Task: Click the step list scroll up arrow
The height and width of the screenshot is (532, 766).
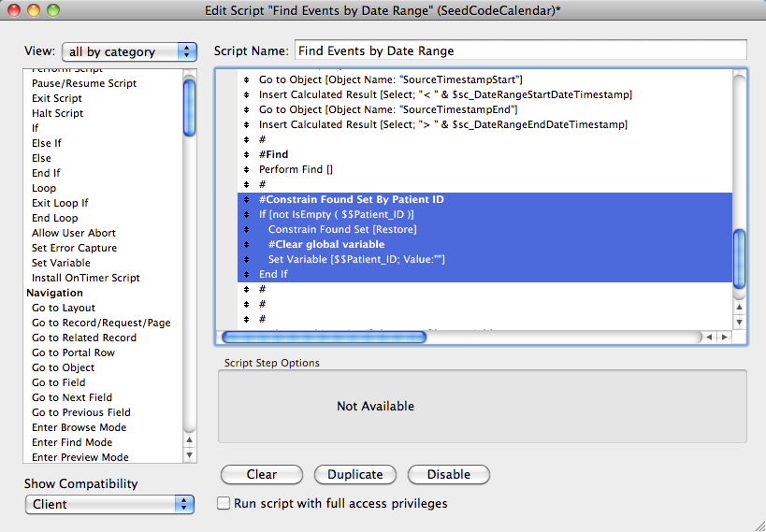Action: pyautogui.click(x=190, y=440)
